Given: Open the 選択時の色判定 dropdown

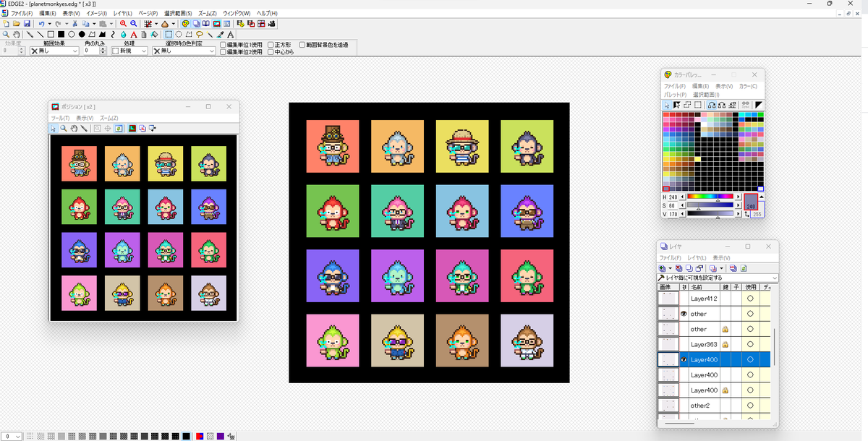Looking at the screenshot, I should 184,51.
